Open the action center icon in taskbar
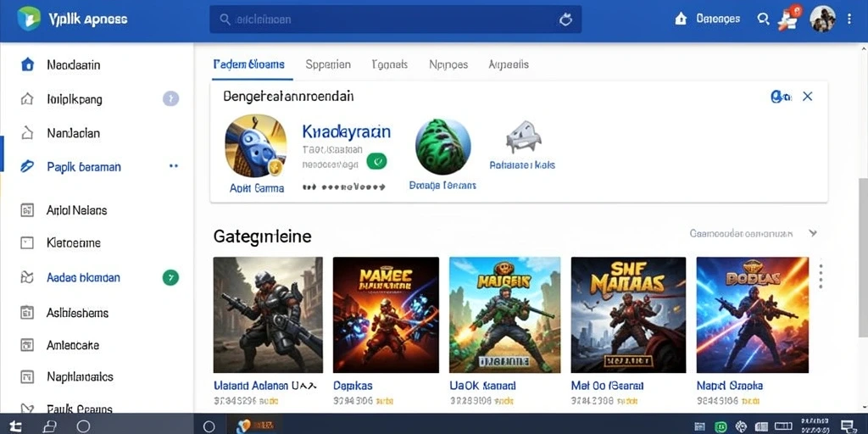868x434 pixels. [848, 426]
